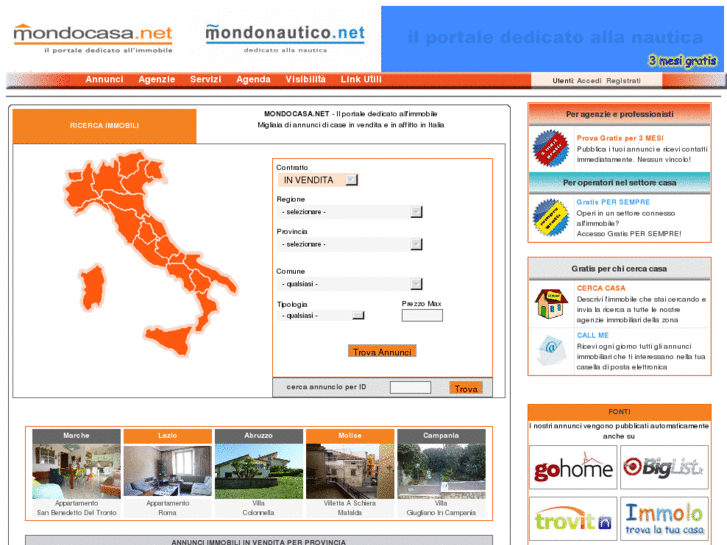727x545 pixels.
Task: Click Annunci Immobili in Vendita per Provincia heading
Action: 259,542
